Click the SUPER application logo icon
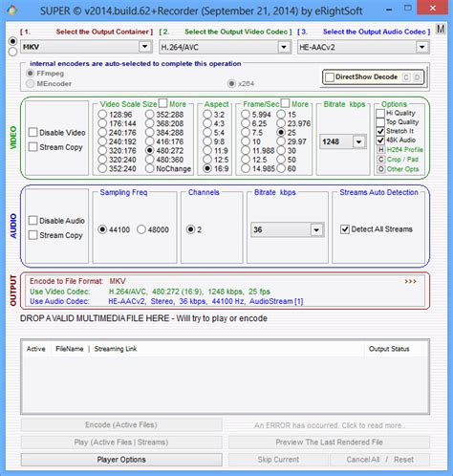The image size is (453, 476). coord(12,11)
